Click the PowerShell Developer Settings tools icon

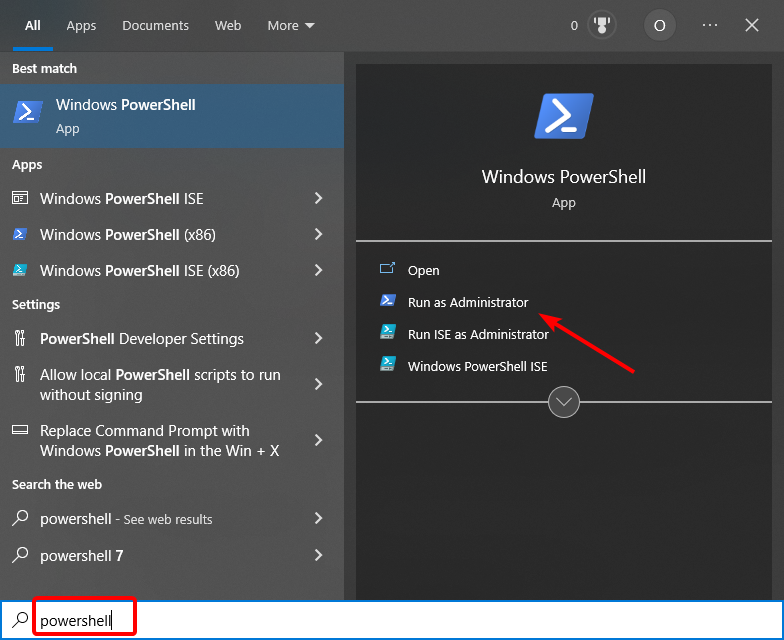pyautogui.click(x=20, y=338)
